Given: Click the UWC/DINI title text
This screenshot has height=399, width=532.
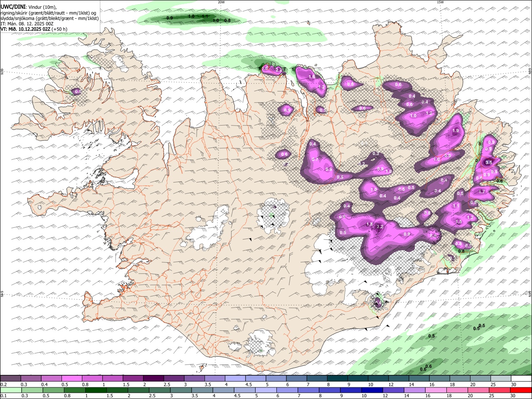Looking at the screenshot, I should (12, 7).
